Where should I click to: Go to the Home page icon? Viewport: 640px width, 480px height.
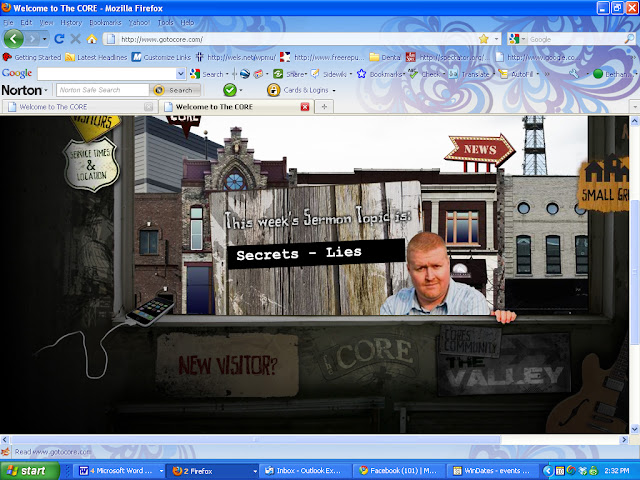[92, 39]
